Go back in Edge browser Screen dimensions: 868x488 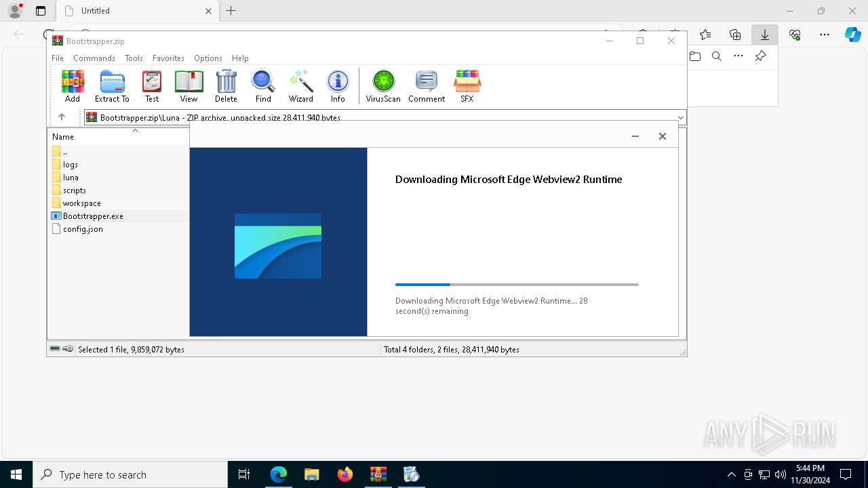point(19,35)
